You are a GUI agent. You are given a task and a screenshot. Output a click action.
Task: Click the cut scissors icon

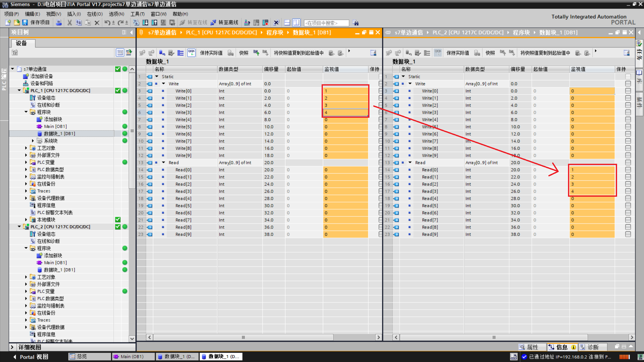[70, 23]
